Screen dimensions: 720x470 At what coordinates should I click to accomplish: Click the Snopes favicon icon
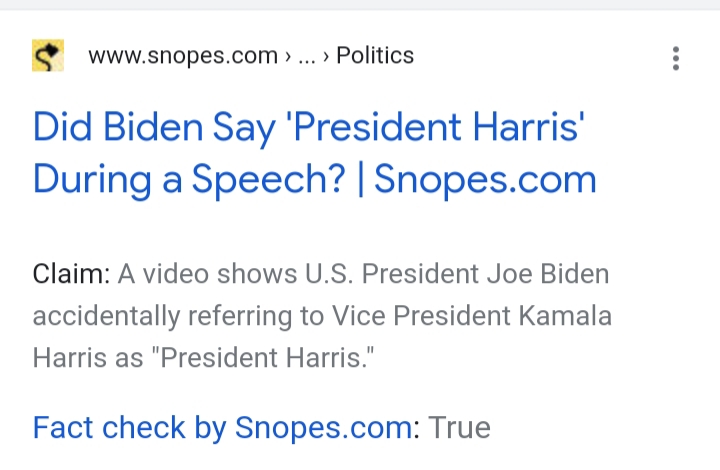(x=48, y=56)
